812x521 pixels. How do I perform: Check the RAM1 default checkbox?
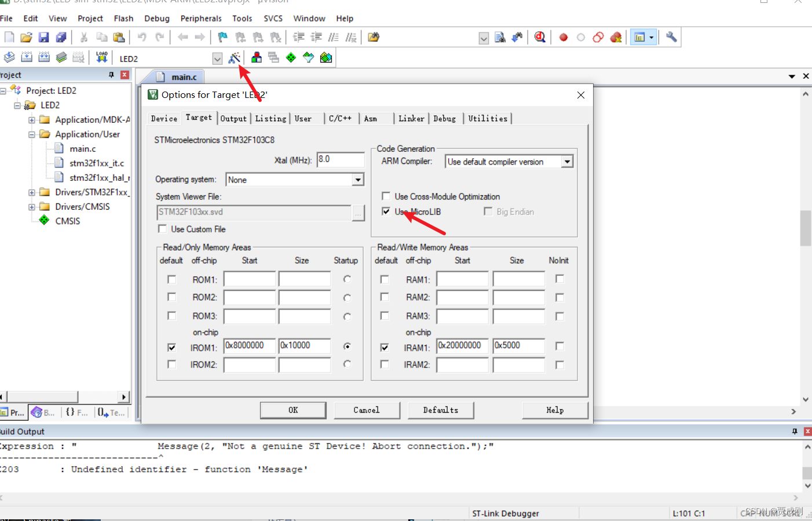tap(385, 279)
